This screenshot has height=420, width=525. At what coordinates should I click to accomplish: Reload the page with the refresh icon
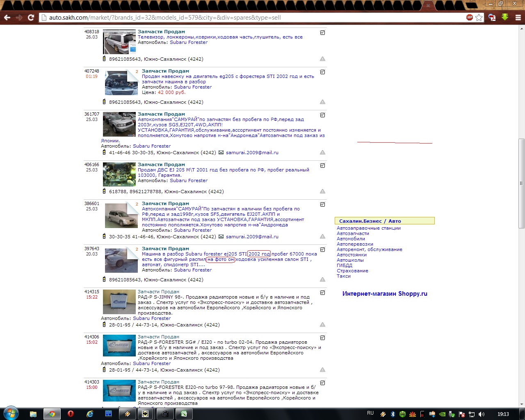(x=31, y=18)
